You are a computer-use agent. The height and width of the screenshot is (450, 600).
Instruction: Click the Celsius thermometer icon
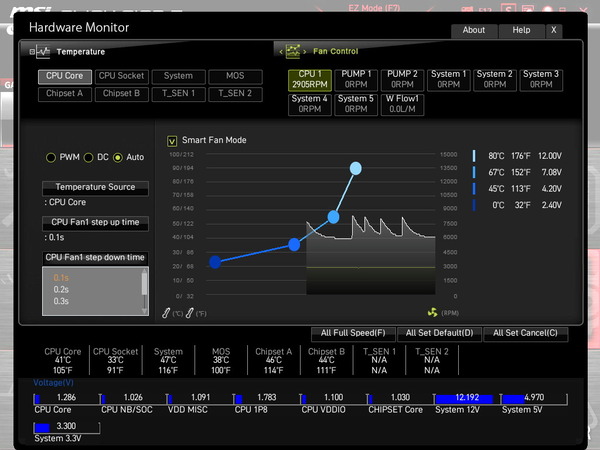tap(168, 312)
